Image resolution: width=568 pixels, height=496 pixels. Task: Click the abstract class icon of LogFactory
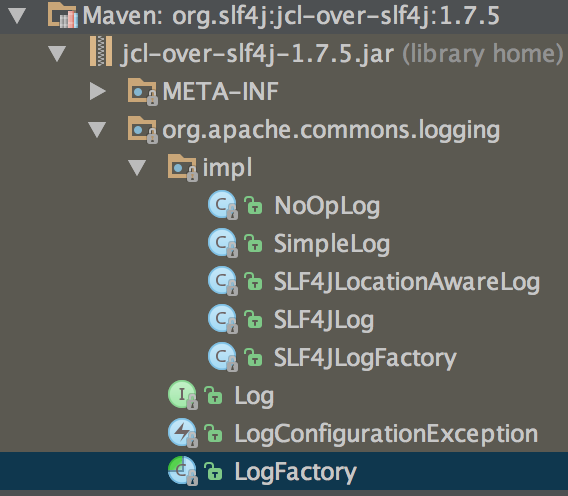coord(183,471)
